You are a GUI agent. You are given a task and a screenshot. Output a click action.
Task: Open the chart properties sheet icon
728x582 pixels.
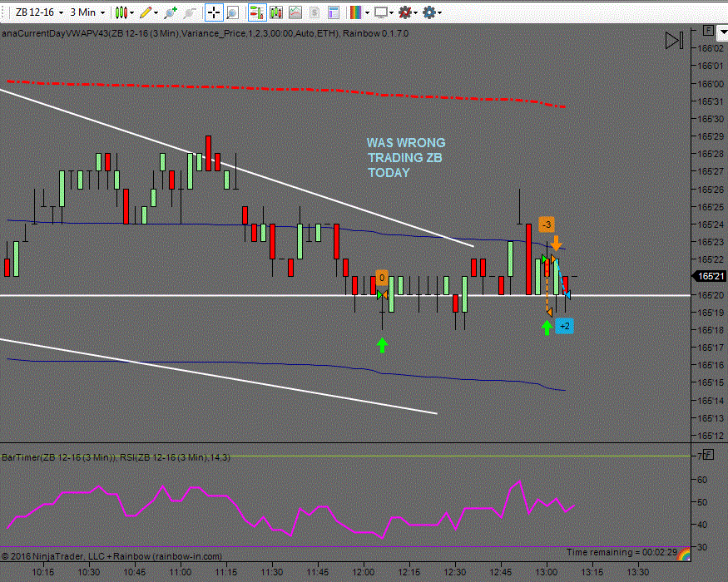(x=334, y=12)
